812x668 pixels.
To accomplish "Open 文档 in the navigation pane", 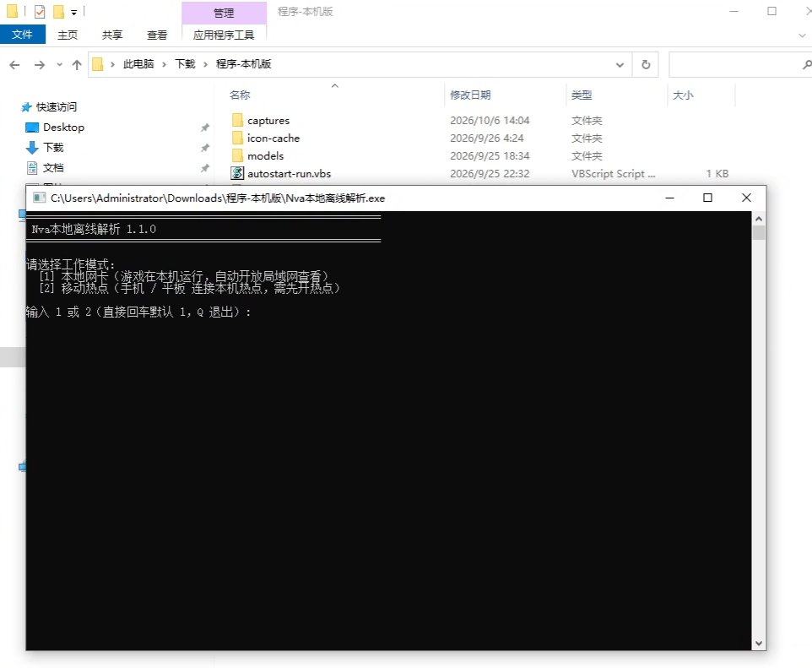I will click(53, 167).
